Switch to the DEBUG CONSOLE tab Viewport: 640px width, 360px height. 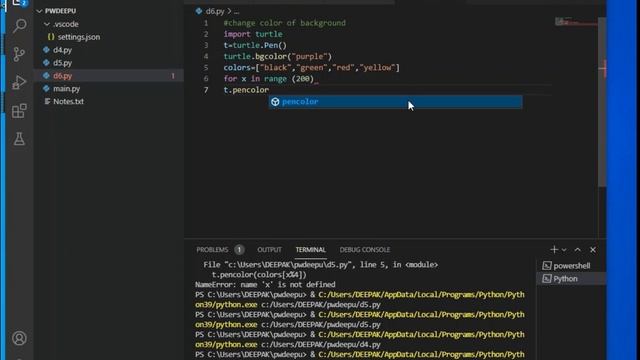[x=364, y=249]
